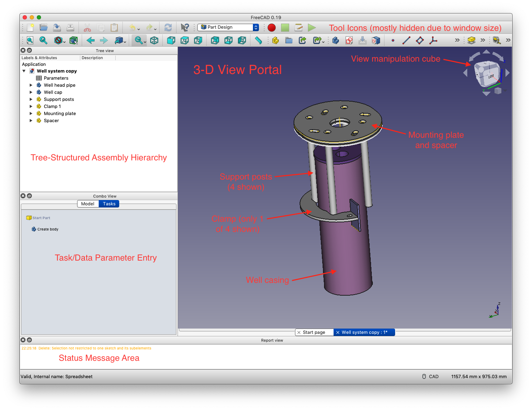
Task: Click the red macro record button
Action: point(272,28)
